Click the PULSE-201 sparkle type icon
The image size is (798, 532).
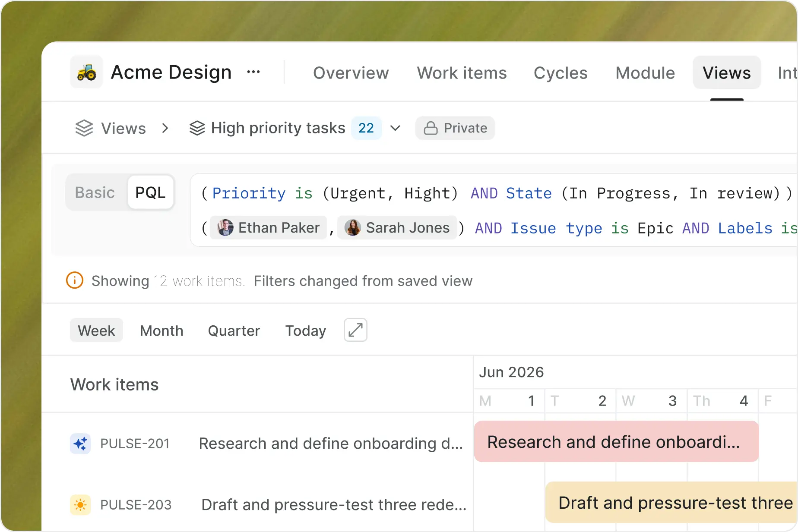coord(80,444)
